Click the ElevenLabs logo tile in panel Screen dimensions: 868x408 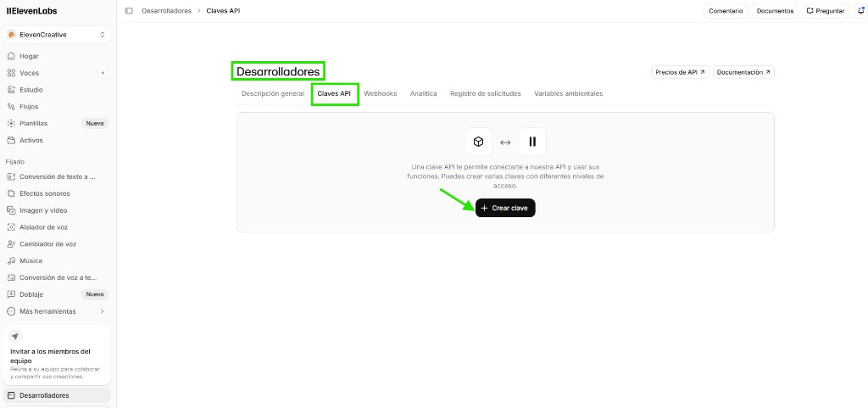tap(532, 142)
